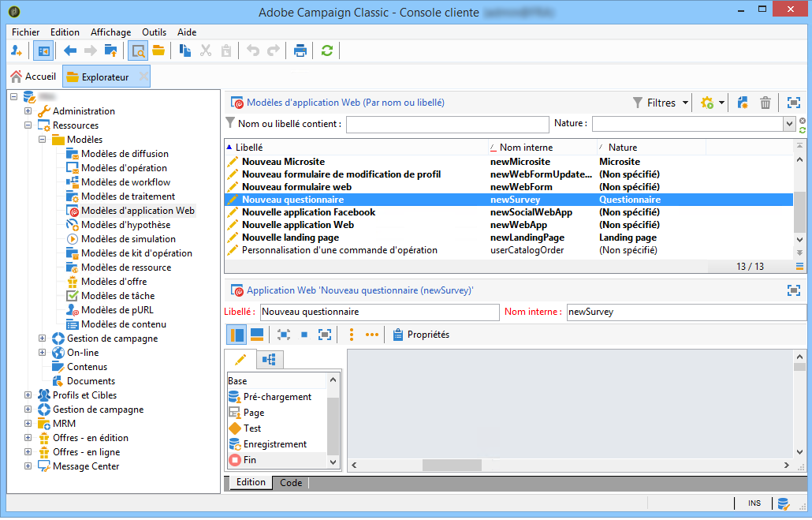This screenshot has height=520, width=812.
Task: Select the Enregistrement activity
Action: click(277, 444)
